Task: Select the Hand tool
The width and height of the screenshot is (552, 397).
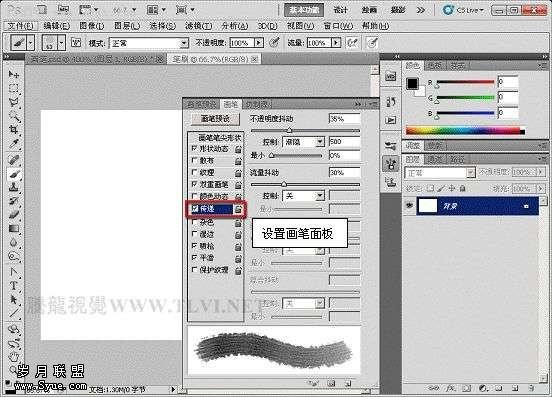Action: tap(14, 357)
